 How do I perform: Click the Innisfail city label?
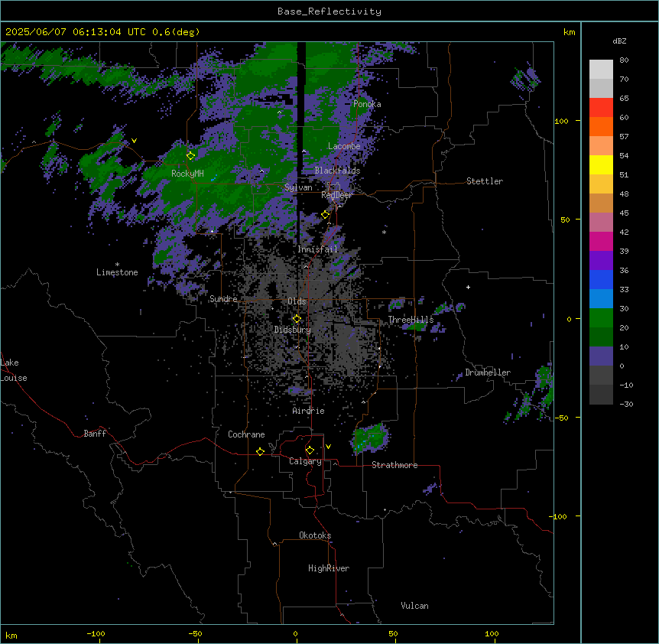tap(318, 249)
